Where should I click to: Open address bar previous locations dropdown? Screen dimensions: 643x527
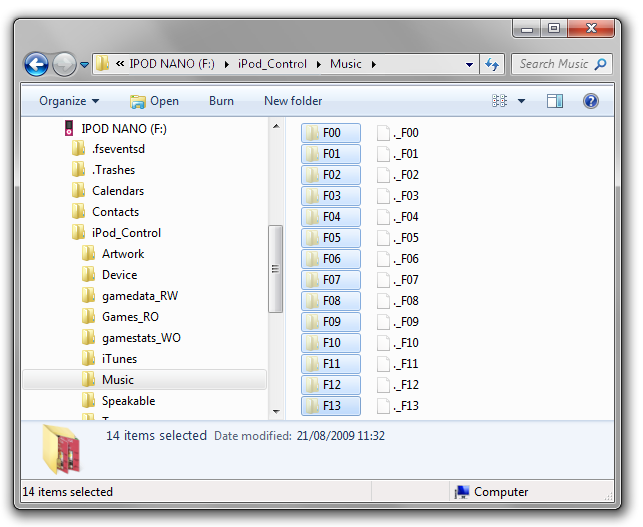point(469,65)
